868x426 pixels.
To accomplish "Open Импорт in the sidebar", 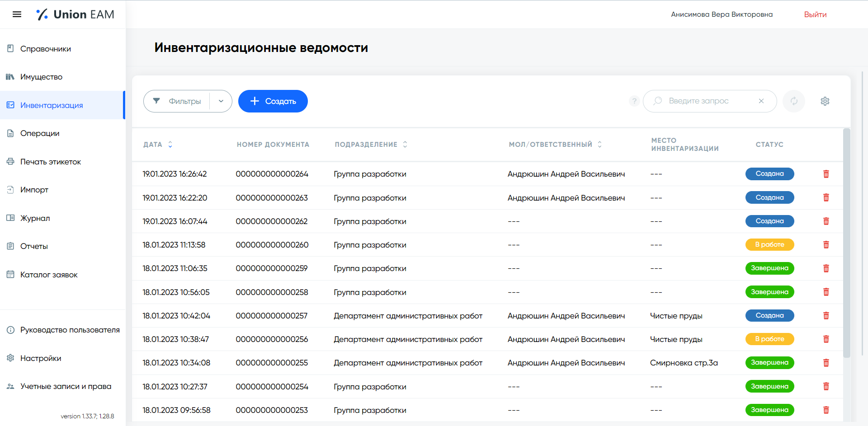I will [34, 190].
